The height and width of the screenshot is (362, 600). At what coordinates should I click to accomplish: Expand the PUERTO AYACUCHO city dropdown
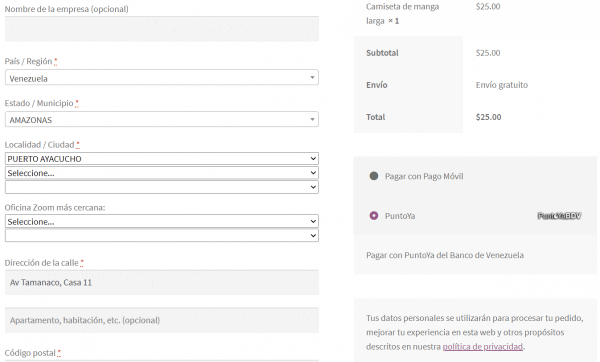click(161, 158)
